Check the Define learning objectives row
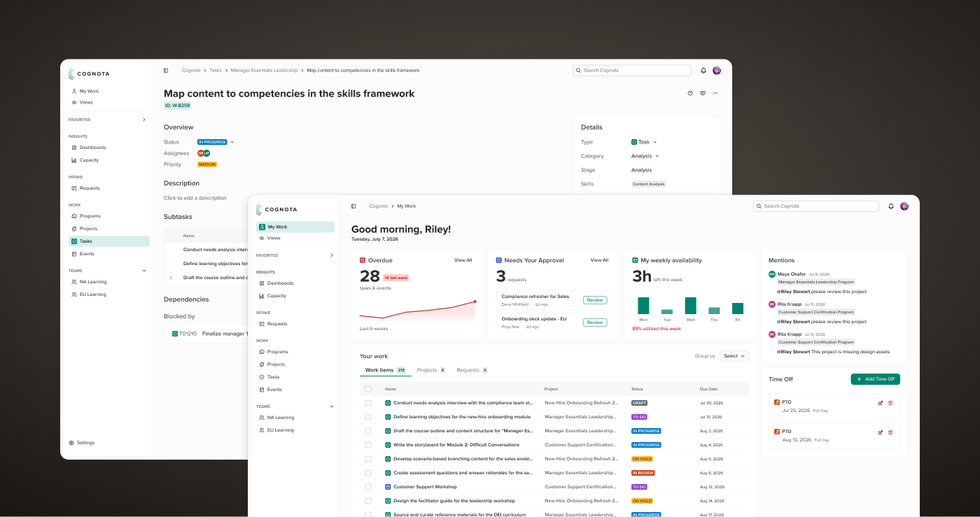 point(368,417)
